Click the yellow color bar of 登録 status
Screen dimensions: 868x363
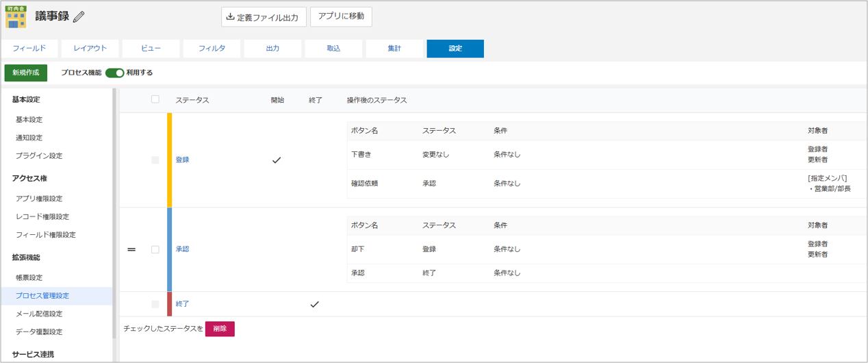(x=170, y=160)
